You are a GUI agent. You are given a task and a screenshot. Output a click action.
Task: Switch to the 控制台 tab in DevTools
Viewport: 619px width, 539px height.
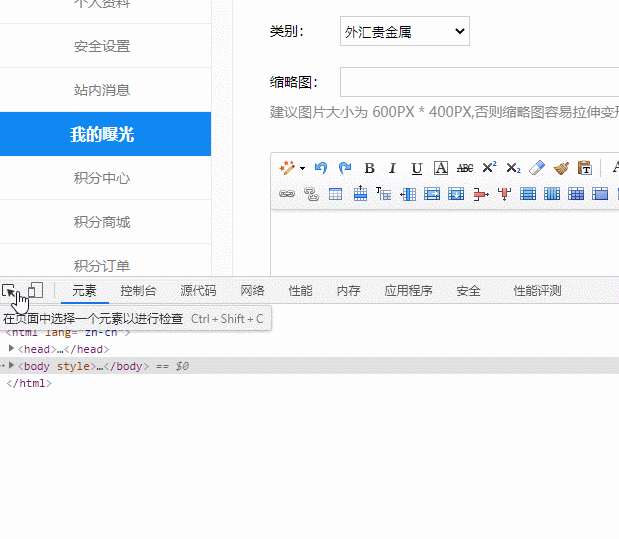tap(138, 291)
